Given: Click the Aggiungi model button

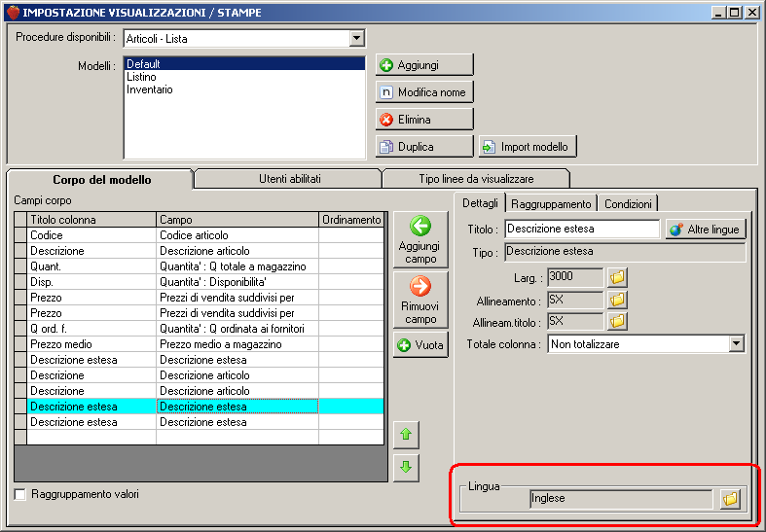Looking at the screenshot, I should [424, 65].
